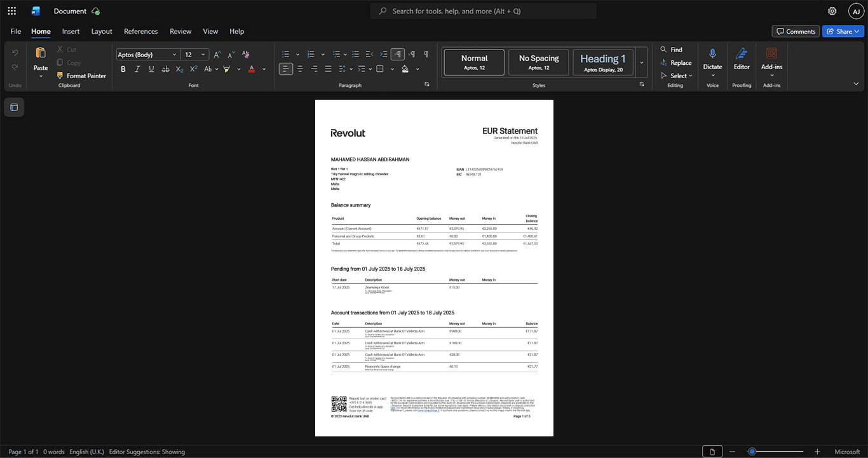Expand the Paste options arrow
This screenshot has width=868, height=458.
(x=41, y=76)
